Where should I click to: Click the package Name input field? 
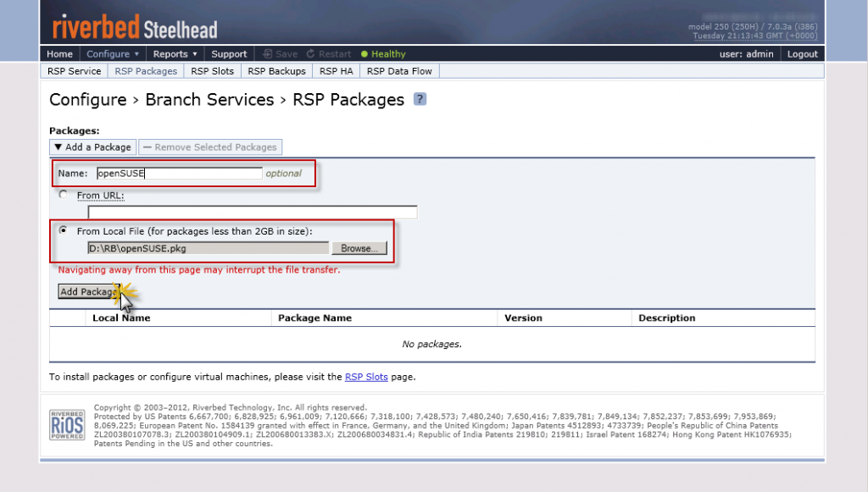[x=180, y=174]
